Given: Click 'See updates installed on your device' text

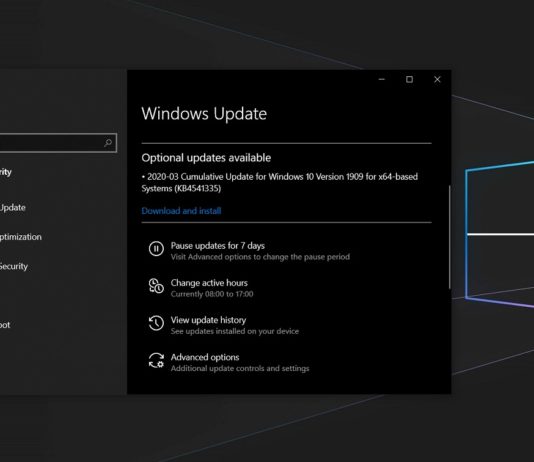Looking at the screenshot, I should click(x=235, y=331).
